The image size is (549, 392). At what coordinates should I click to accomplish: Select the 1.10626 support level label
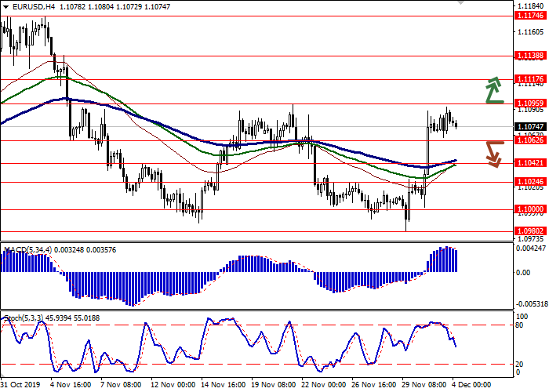(530, 141)
